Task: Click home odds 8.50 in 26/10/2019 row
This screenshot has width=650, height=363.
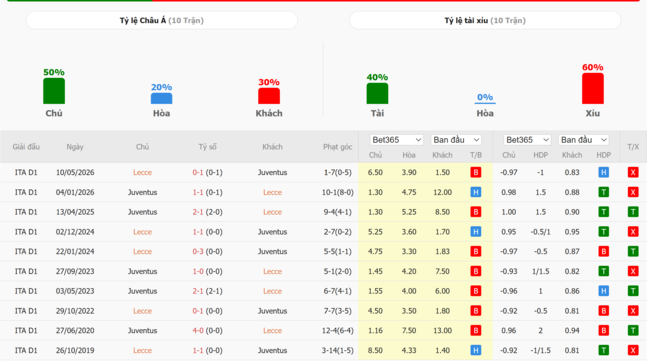Action: tap(375, 350)
